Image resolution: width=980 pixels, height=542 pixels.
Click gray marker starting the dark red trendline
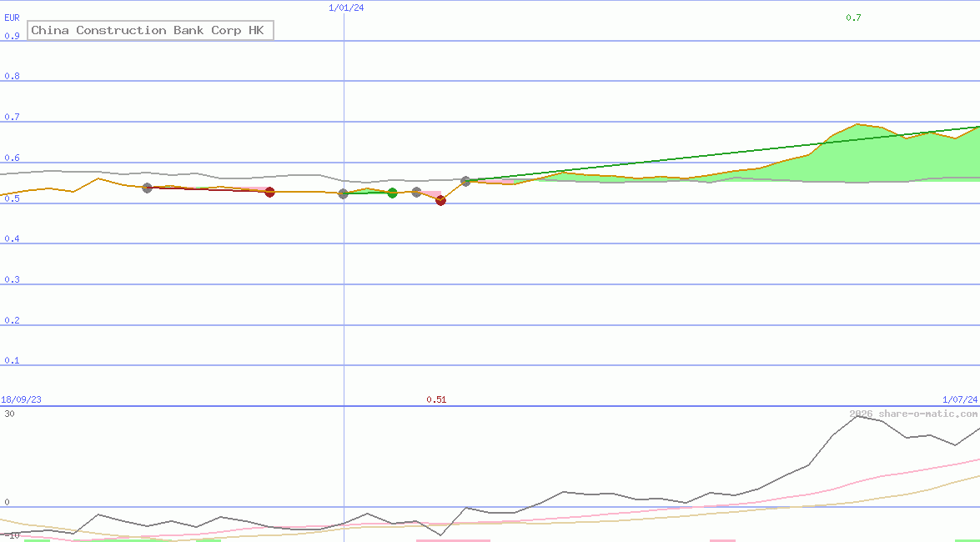147,188
